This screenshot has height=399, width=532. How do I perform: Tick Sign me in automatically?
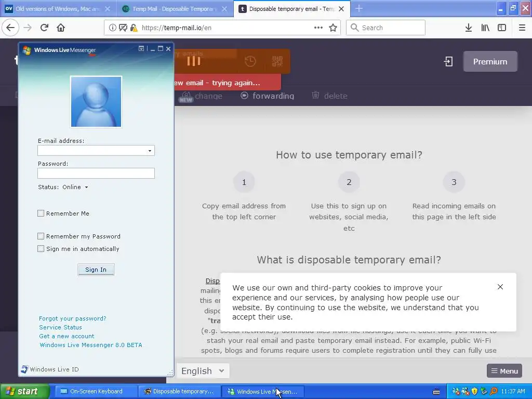pyautogui.click(x=41, y=248)
